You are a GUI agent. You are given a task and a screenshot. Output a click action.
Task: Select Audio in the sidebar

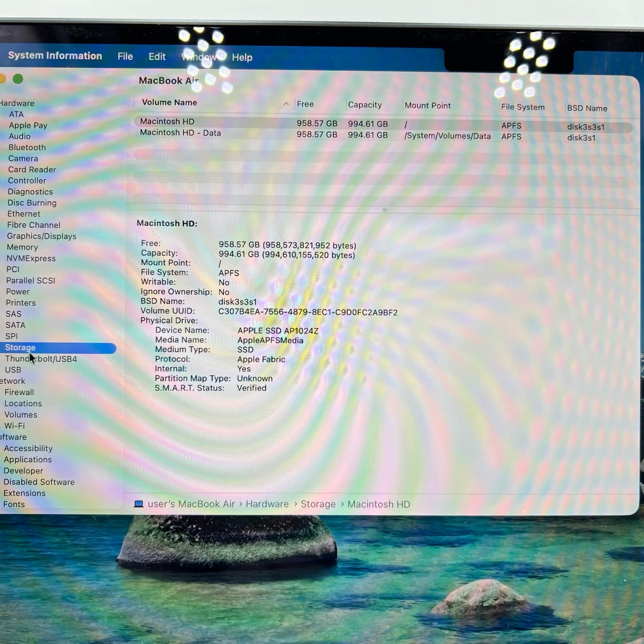coord(20,136)
